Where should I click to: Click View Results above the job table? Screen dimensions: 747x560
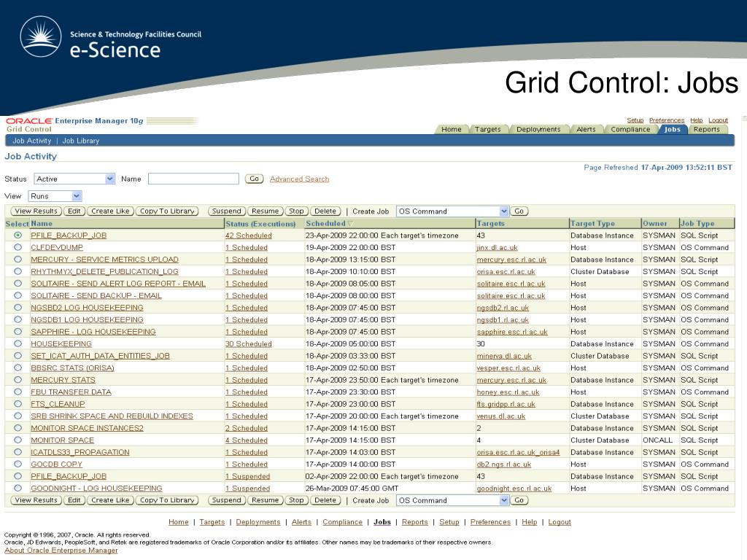pyautogui.click(x=36, y=211)
